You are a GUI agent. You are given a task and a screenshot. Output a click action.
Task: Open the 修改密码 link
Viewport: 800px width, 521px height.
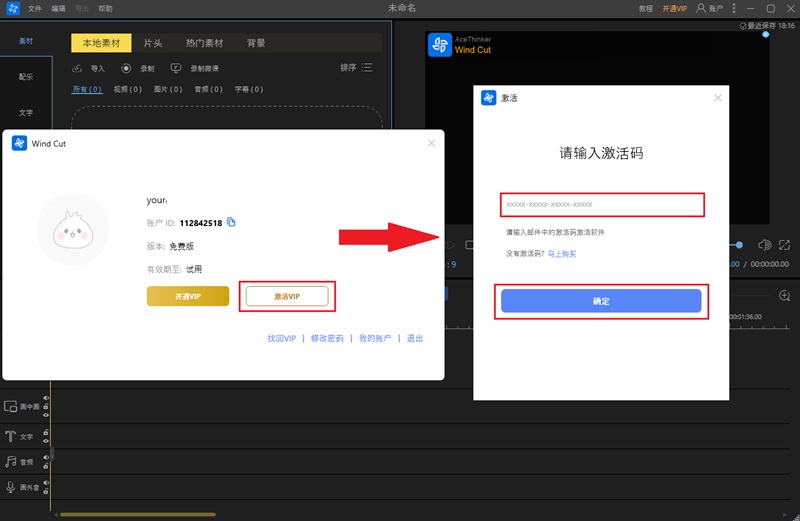coord(327,338)
